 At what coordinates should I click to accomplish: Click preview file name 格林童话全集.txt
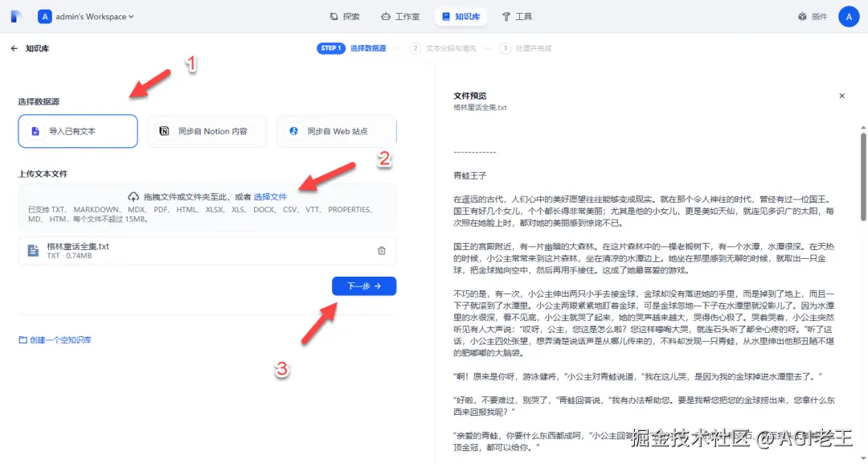click(480, 108)
